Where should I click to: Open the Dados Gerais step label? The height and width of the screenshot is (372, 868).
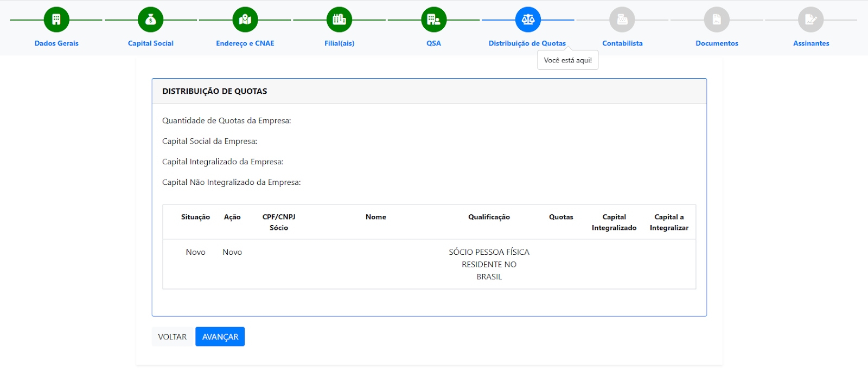(56, 43)
